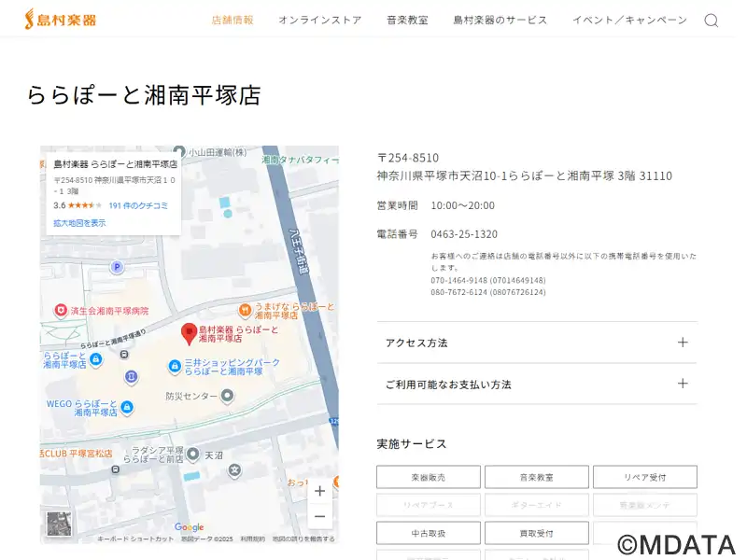Select the WEGO ららぽーと shop marker
This screenshot has height=560, width=747.
pyautogui.click(x=127, y=408)
